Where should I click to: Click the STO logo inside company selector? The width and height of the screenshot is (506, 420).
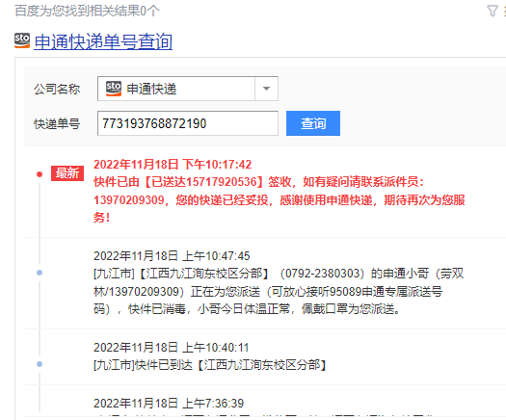(114, 89)
